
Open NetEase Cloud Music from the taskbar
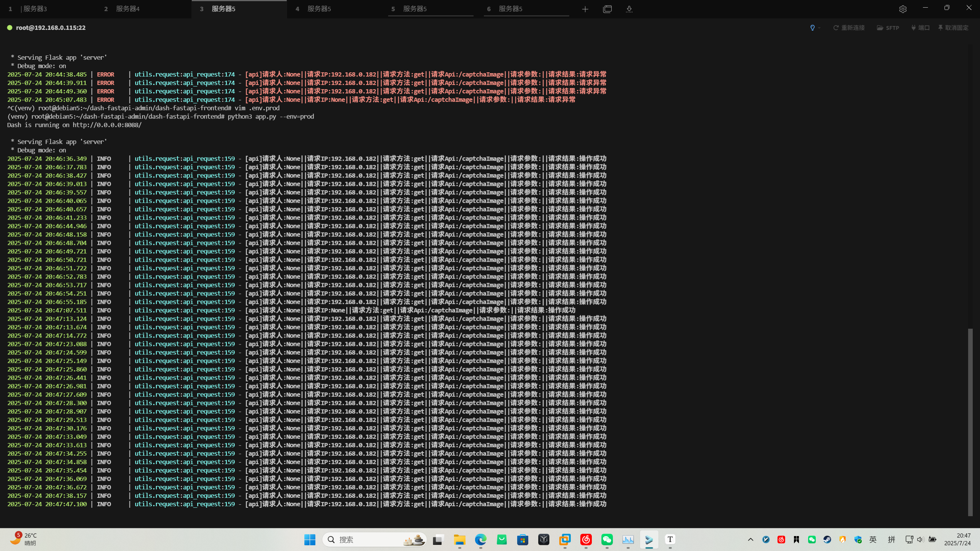point(586,540)
